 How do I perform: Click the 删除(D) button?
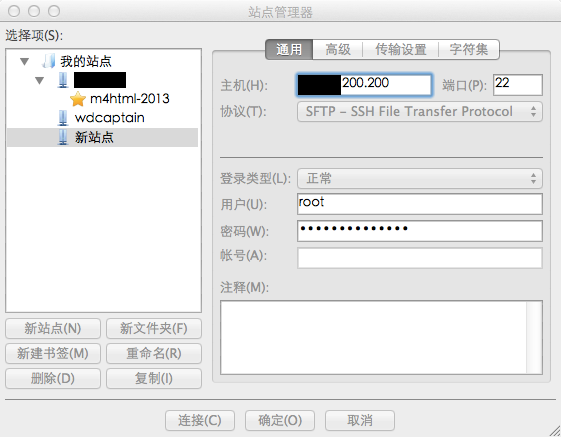pos(53,378)
